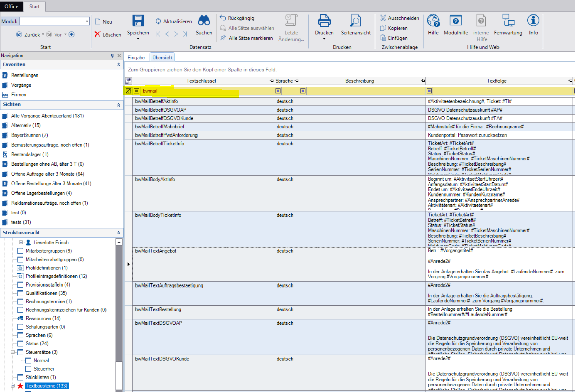Click the Aktualisieren refresh icon
Viewport: 575px width, 392px height.
[x=158, y=21]
